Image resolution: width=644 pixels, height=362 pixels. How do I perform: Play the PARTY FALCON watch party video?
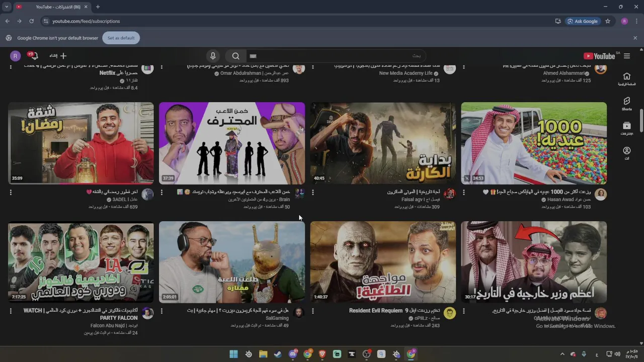click(81, 262)
